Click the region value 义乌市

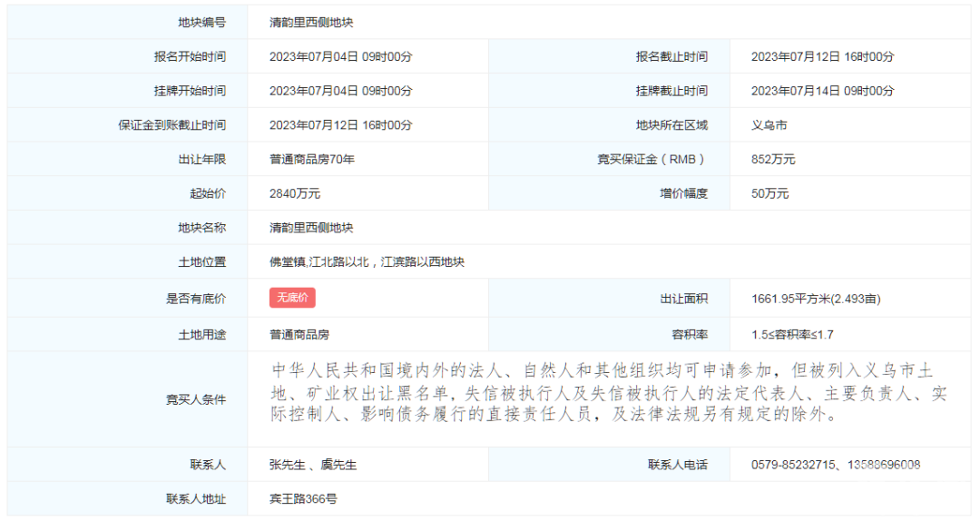(x=769, y=125)
